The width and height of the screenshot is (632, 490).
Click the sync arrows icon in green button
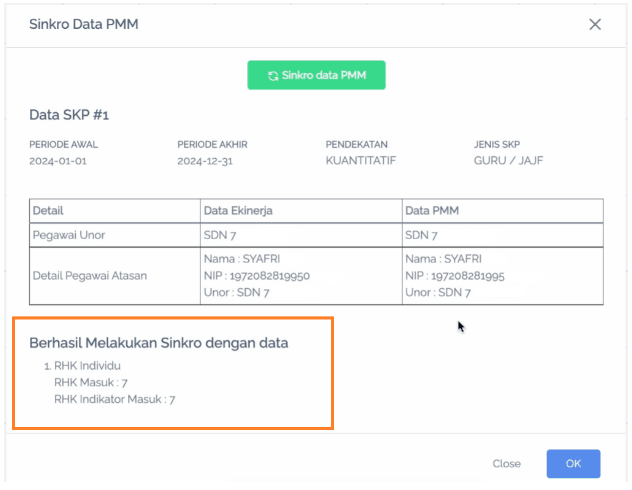pyautogui.click(x=272, y=75)
